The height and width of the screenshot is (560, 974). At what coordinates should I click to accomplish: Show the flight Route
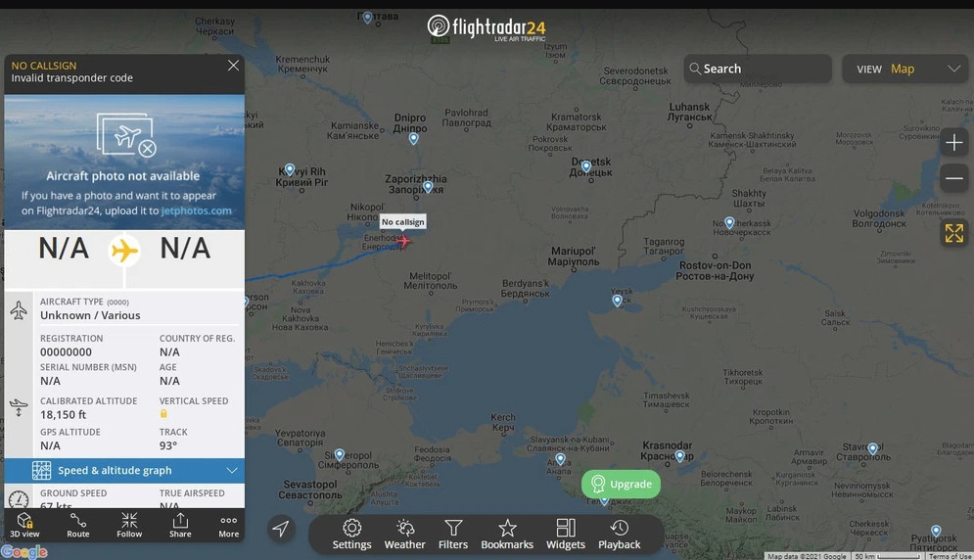(77, 525)
